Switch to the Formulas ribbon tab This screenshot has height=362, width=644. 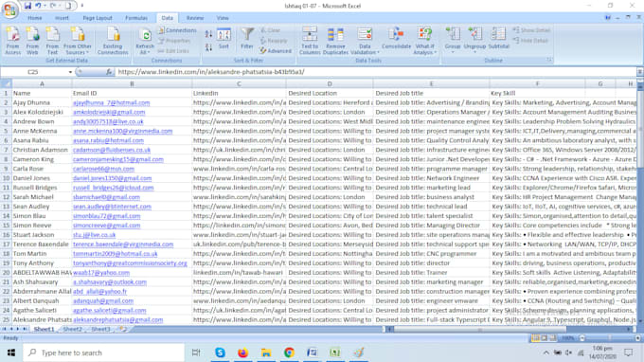coord(136,18)
